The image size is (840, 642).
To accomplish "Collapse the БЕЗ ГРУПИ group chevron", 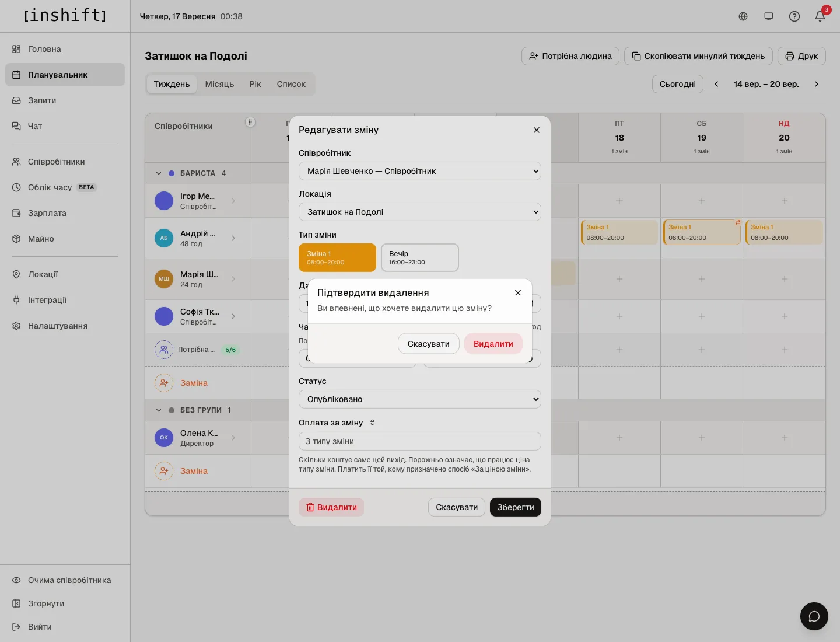I will [159, 410].
